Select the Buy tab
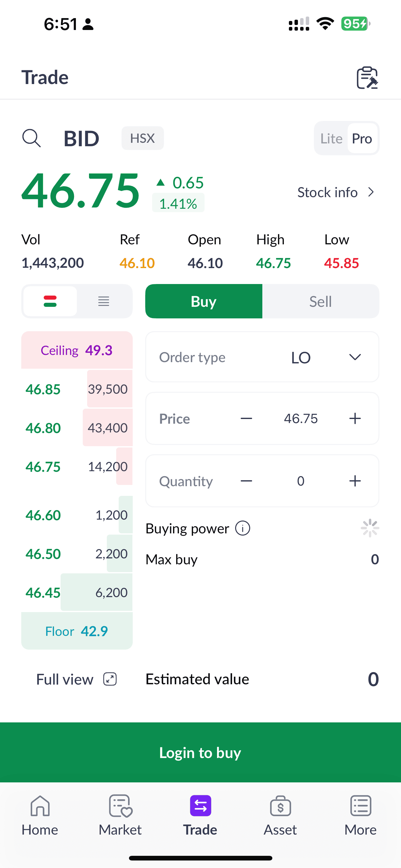401x868 pixels. pyautogui.click(x=203, y=301)
